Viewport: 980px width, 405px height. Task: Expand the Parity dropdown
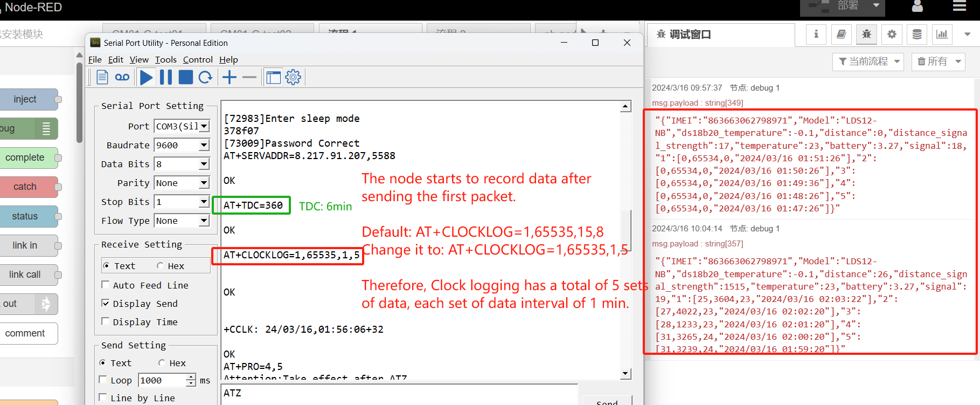204,183
